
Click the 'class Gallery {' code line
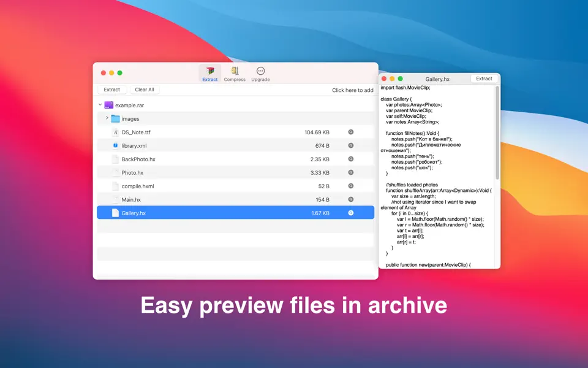[x=396, y=99]
